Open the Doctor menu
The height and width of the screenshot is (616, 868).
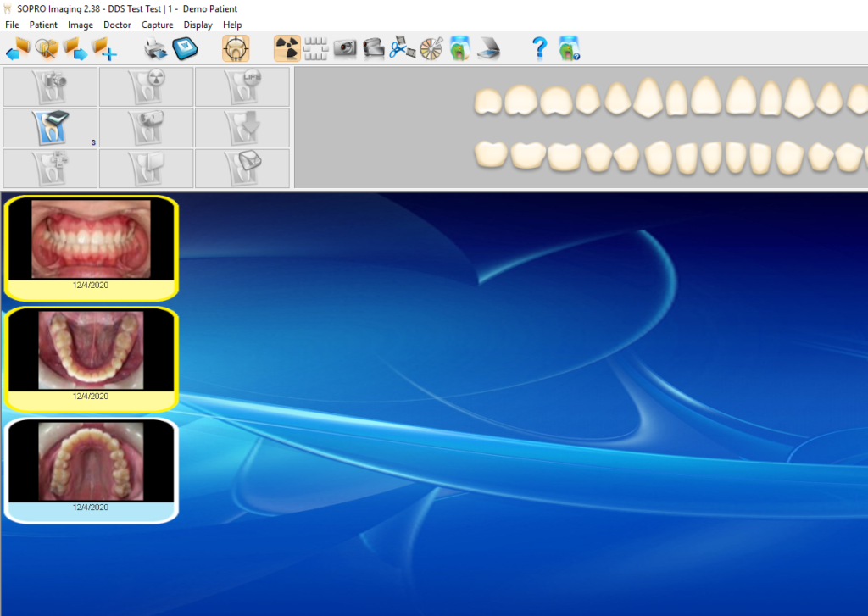coord(117,25)
